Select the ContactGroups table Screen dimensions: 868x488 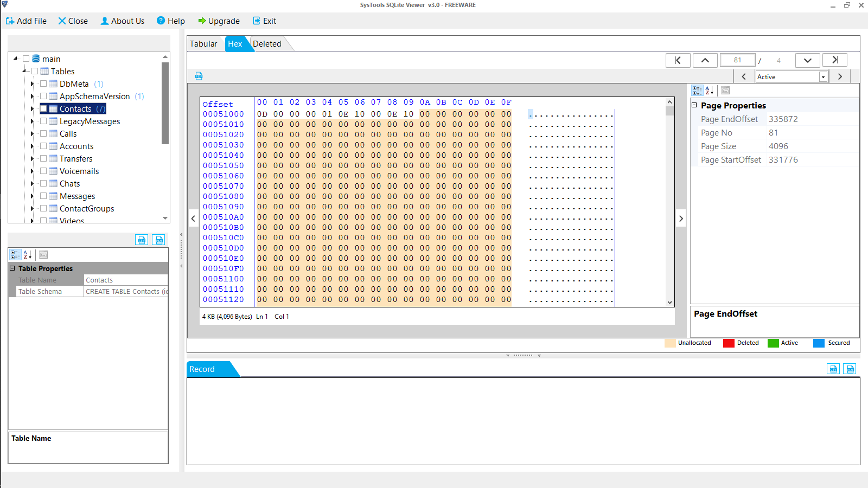pyautogui.click(x=87, y=209)
